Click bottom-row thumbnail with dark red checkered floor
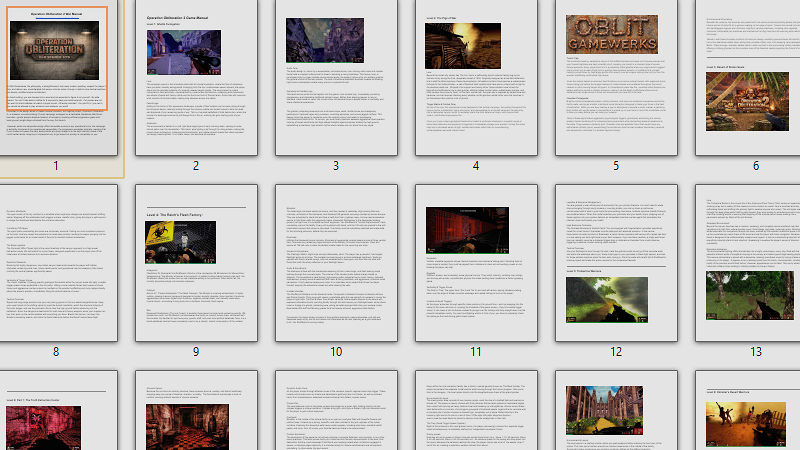 coord(196,410)
